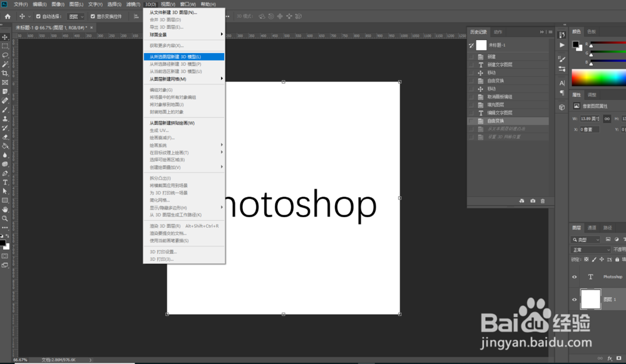Open the 类型 layer filter dropdown
Screen dimensions: 626x364
click(586, 240)
